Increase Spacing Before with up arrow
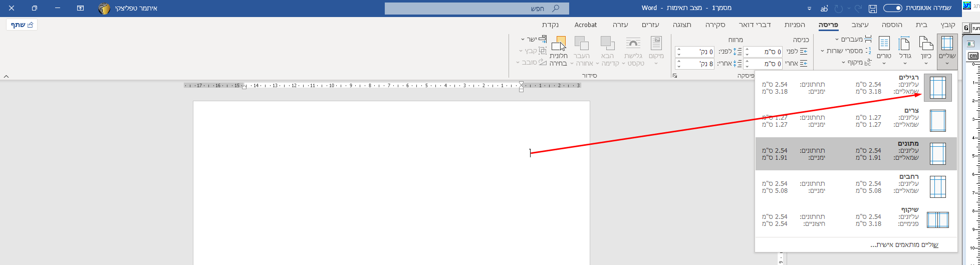 (679, 49)
